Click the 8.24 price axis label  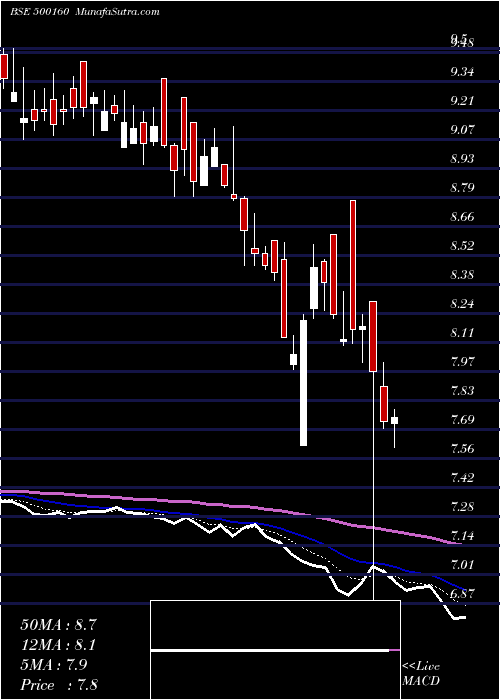tap(462, 304)
